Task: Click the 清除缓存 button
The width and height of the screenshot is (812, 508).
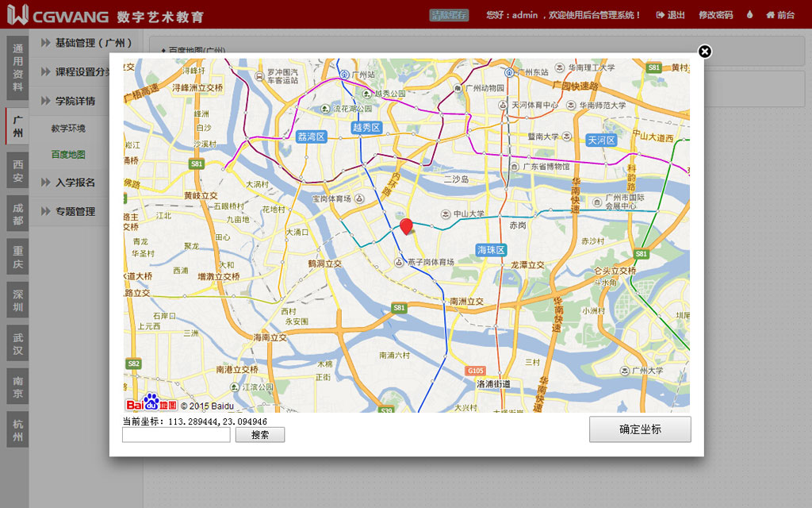Action: tap(449, 15)
